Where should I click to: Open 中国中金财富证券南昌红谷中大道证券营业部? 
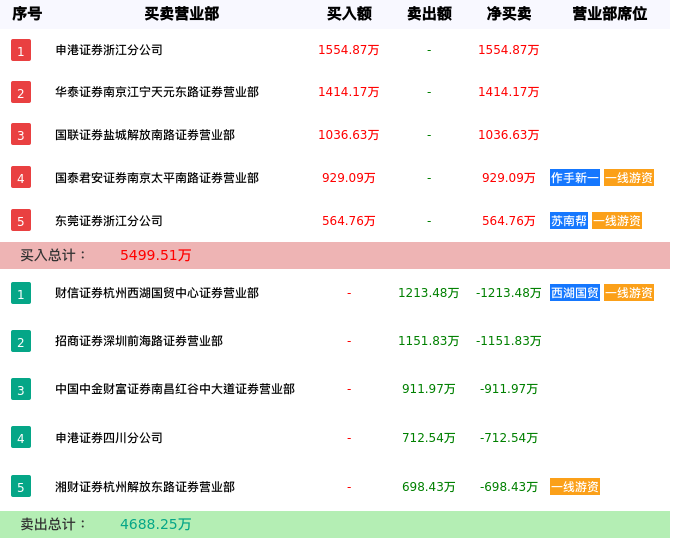coord(175,390)
